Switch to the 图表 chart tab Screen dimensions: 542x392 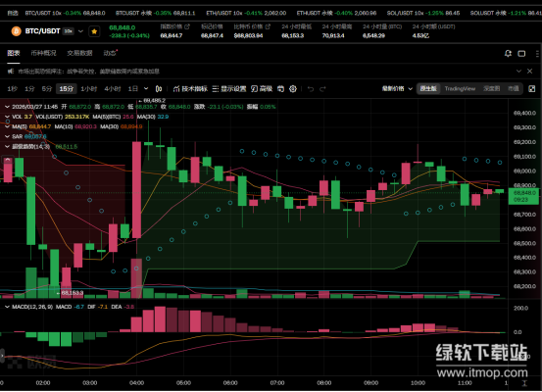point(14,53)
